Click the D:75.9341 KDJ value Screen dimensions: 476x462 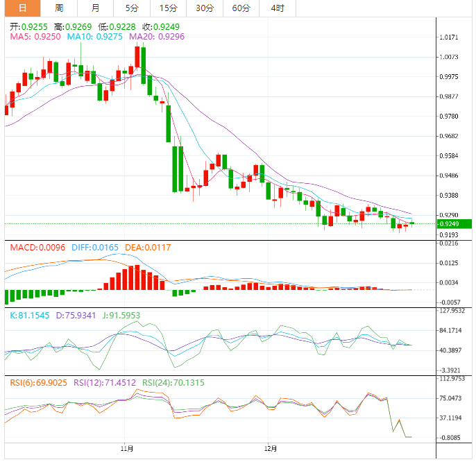coord(76,316)
